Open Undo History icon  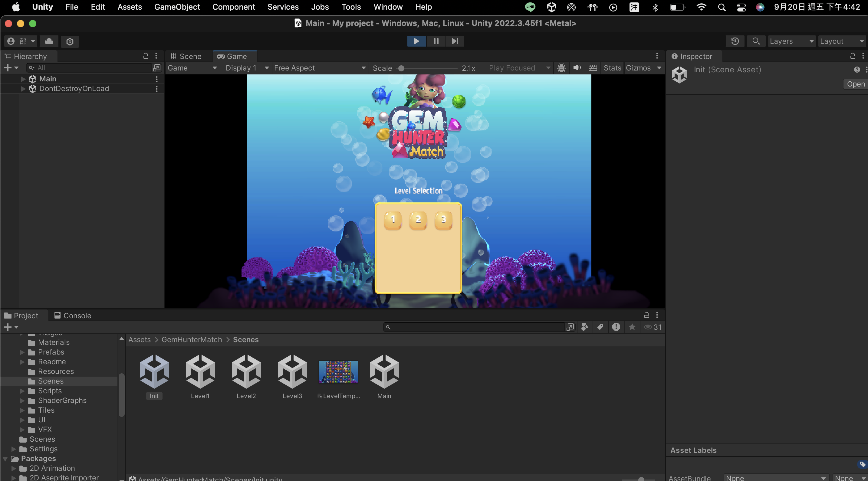735,41
